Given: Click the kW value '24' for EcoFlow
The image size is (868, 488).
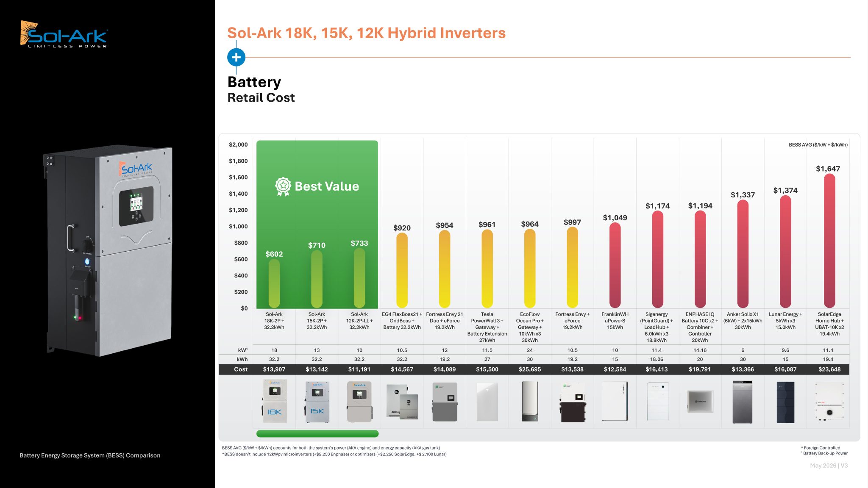Looking at the screenshot, I should (x=530, y=350).
